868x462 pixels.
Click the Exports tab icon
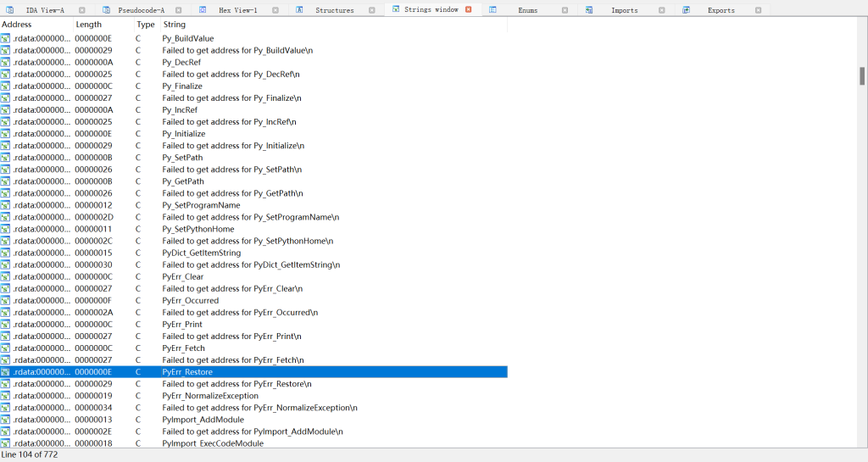coord(687,10)
